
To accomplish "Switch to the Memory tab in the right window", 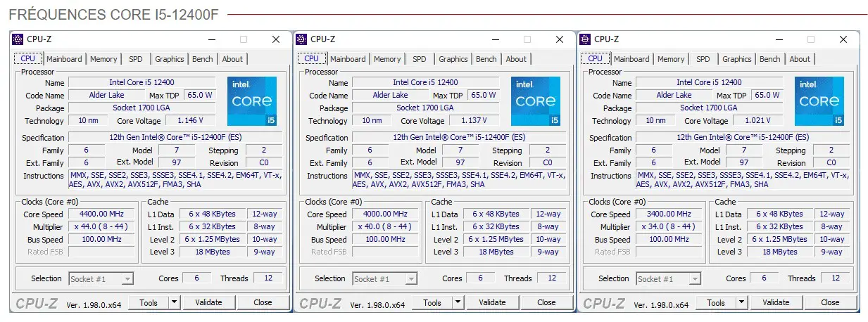I will (671, 59).
